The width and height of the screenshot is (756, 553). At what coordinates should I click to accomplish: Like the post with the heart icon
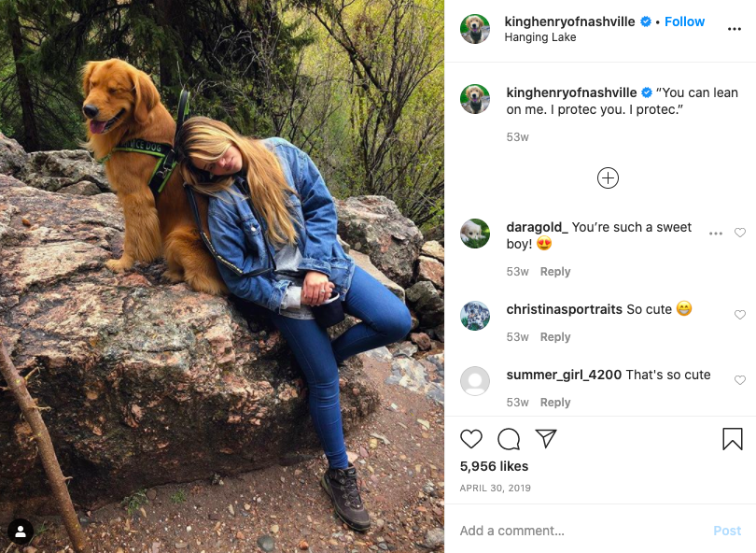471,439
